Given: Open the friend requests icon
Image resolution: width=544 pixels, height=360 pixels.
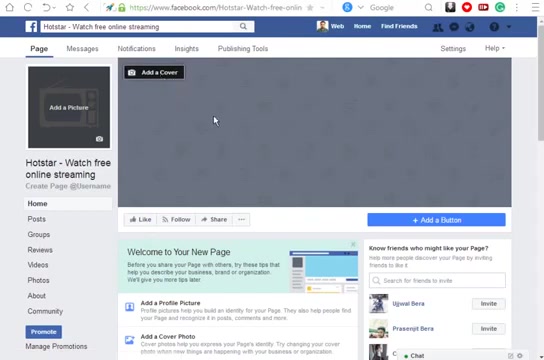Looking at the screenshot, I should pyautogui.click(x=437, y=27).
